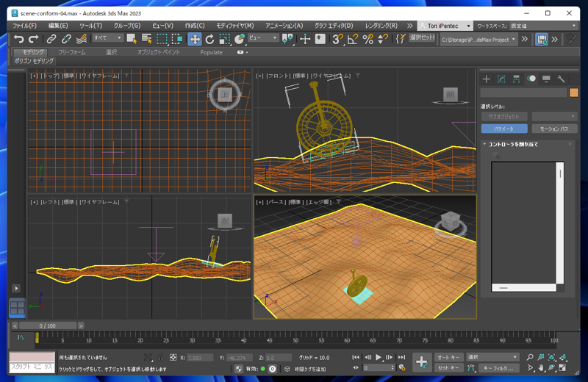588x382 pixels.
Task: Toggle the selection lock padlock icon
Action: click(x=160, y=358)
